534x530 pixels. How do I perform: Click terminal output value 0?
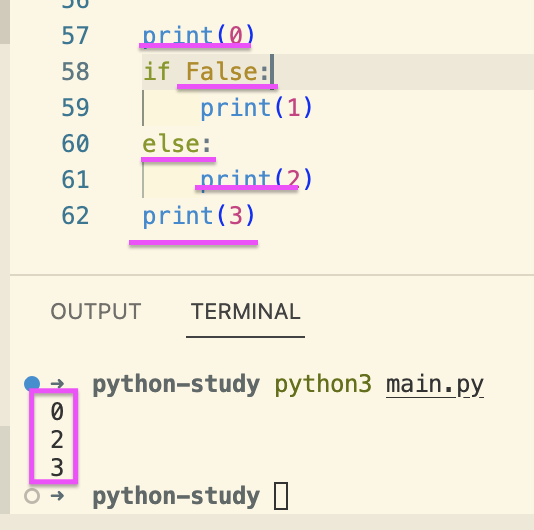pos(57,411)
